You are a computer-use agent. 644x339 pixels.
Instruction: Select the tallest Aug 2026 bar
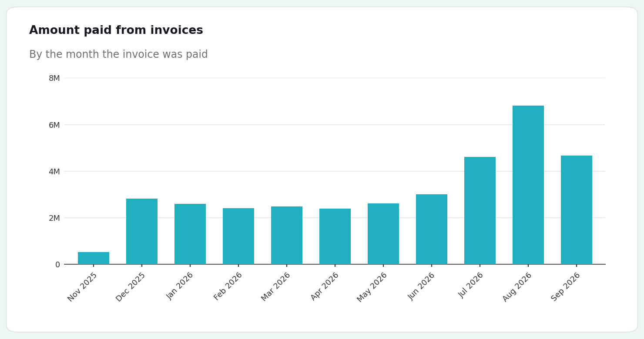pos(528,185)
